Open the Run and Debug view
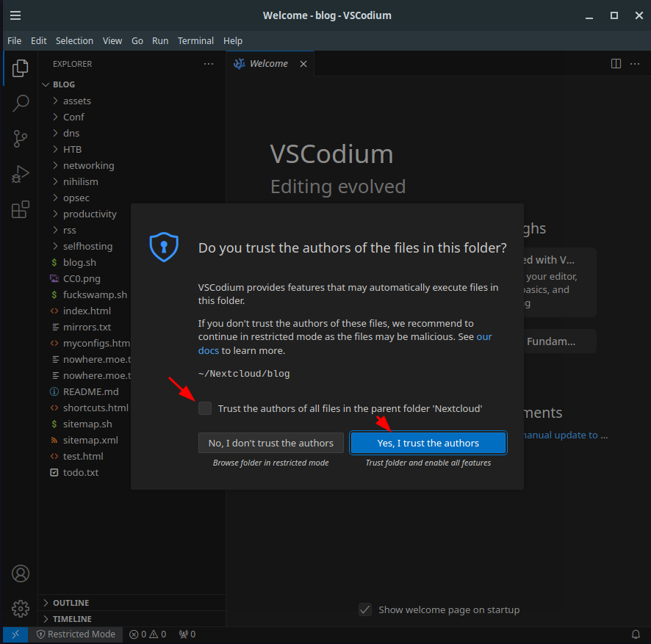Screen dimensions: 651x644 pos(21,174)
